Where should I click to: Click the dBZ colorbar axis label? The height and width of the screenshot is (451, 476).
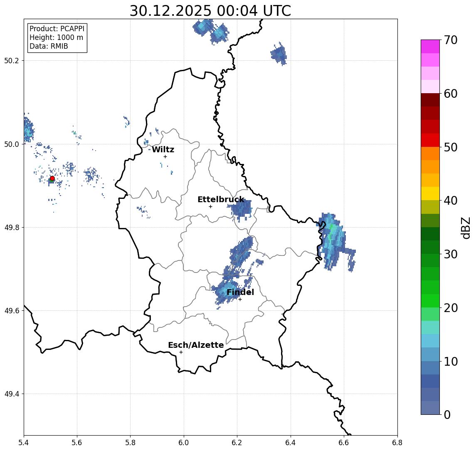click(465, 228)
